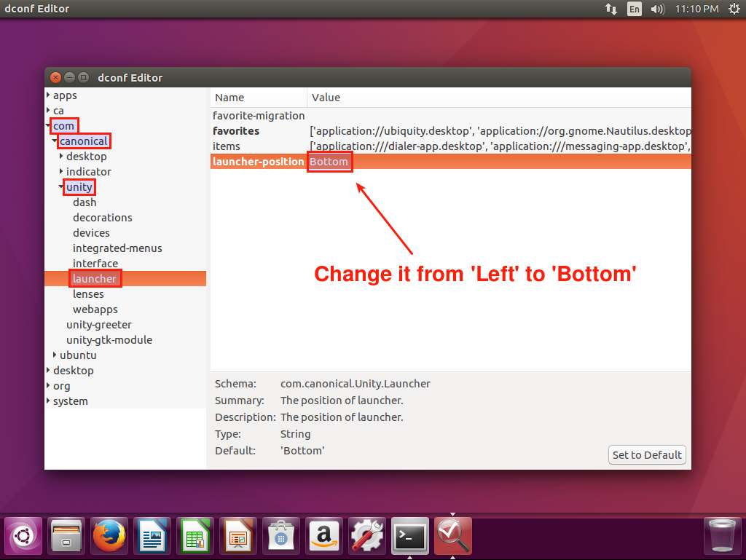Click the Type value String
This screenshot has width=746, height=560.
[x=296, y=433]
